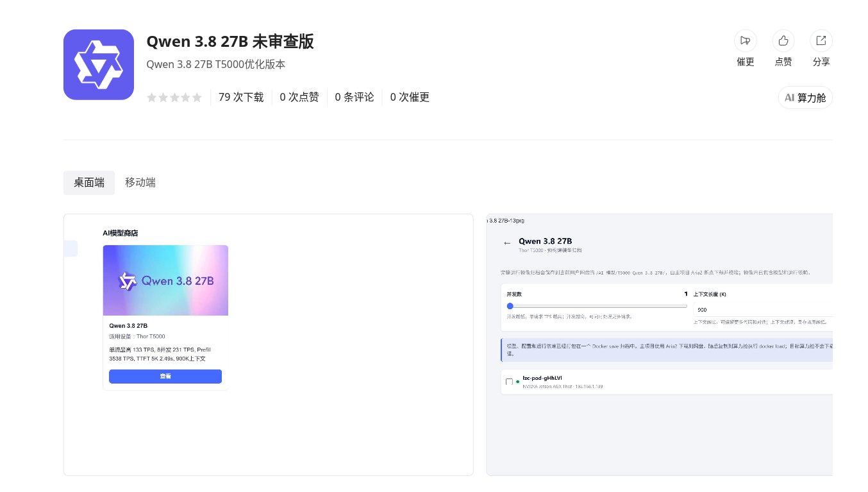This screenshot has width=868, height=492.
Task: Open the second screenshot showing Qwen 3.8 27B settings
Action: tap(659, 344)
